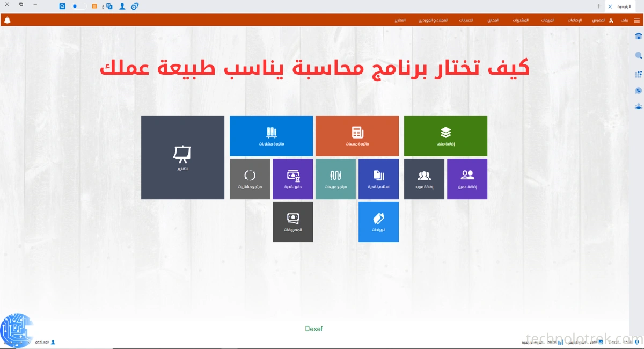Viewport: 644px width, 349px height.
Task: Add a new tab with plus button
Action: pyautogui.click(x=599, y=6)
